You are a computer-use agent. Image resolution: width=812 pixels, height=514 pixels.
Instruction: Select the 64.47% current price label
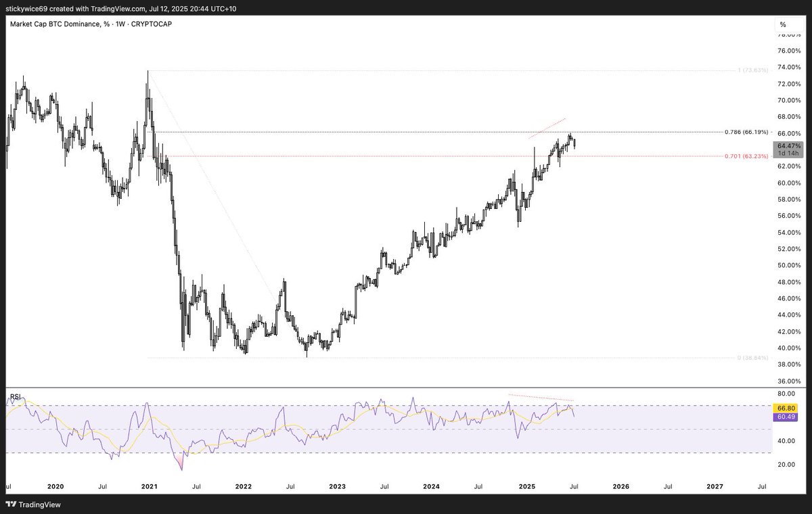789,146
